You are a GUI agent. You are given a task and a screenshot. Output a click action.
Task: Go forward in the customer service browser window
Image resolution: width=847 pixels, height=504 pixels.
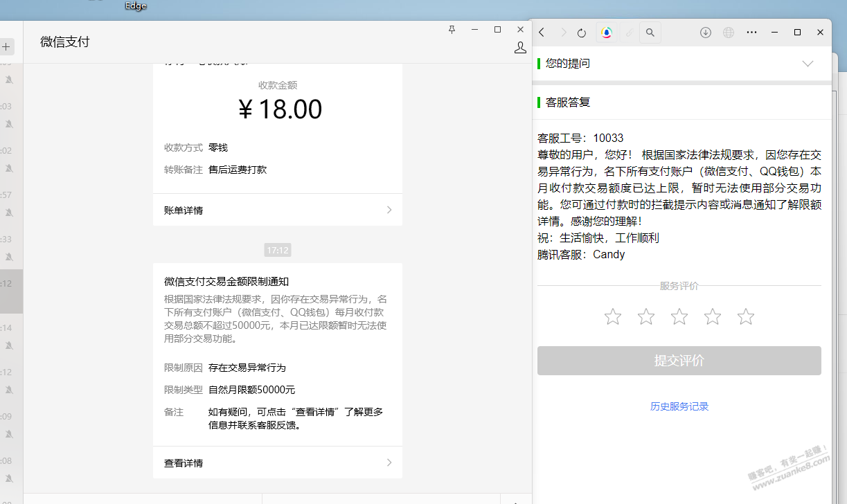click(x=563, y=33)
